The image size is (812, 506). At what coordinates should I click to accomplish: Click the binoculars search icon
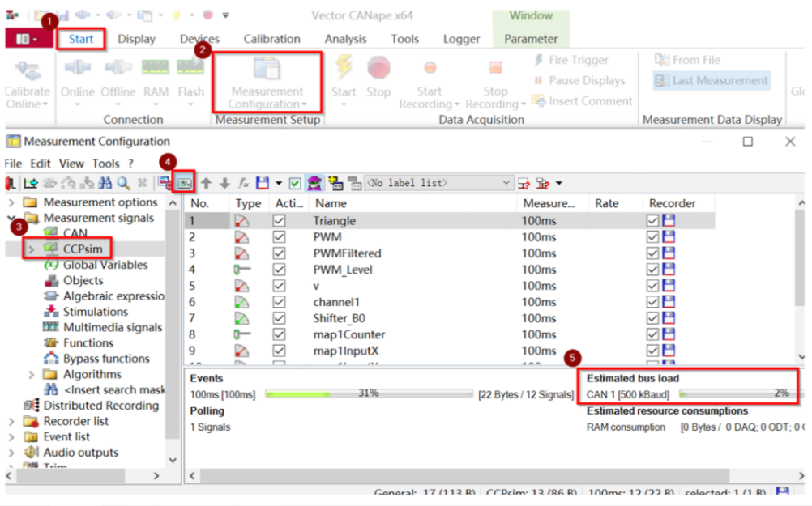[x=106, y=184]
